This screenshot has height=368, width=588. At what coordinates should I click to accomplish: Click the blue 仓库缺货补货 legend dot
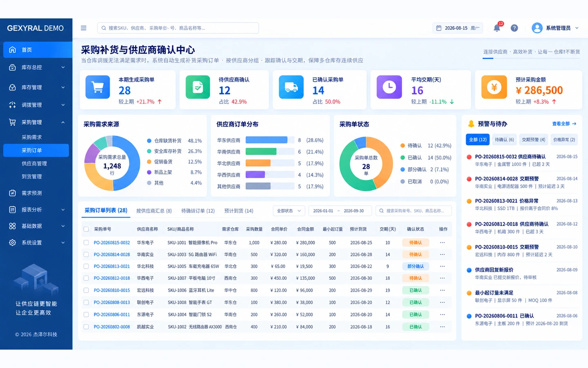(x=149, y=141)
